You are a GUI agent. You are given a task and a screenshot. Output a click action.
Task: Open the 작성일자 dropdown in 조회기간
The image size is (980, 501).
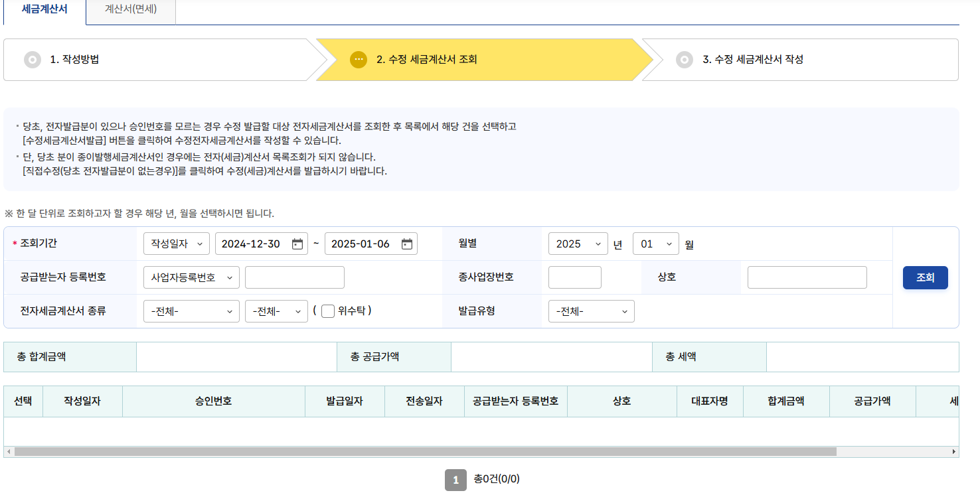click(x=175, y=243)
